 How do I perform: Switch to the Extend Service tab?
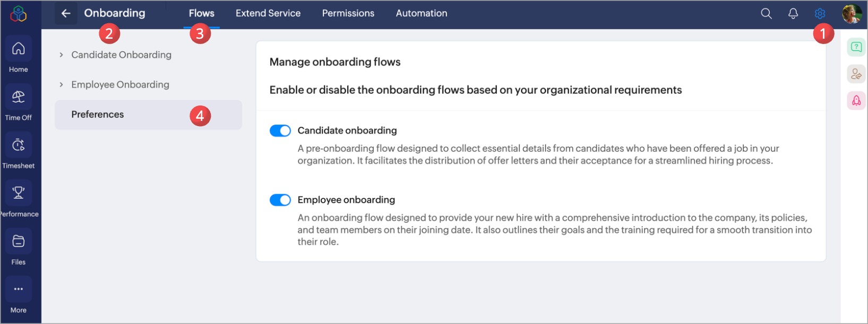(268, 13)
